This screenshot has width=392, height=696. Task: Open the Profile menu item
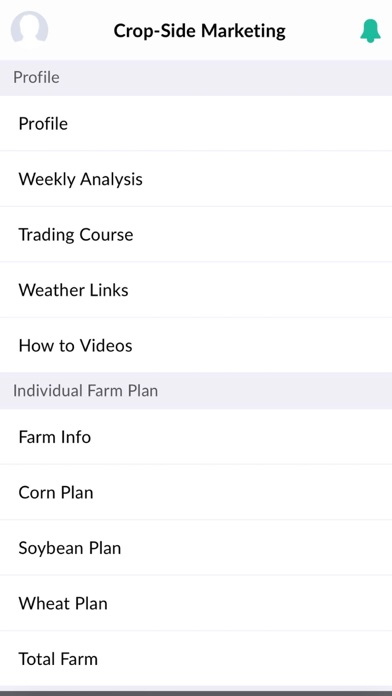tap(196, 123)
